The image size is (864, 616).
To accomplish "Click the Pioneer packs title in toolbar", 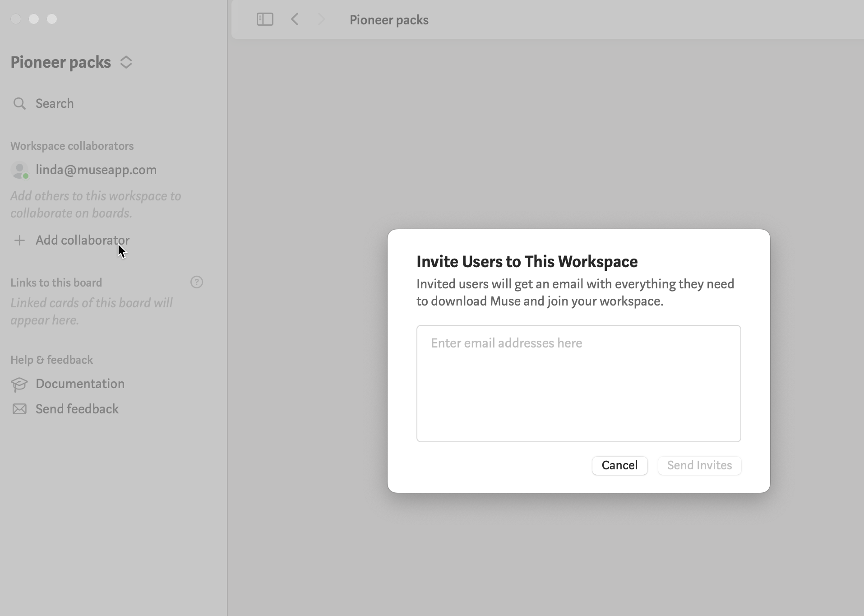I will pos(389,20).
